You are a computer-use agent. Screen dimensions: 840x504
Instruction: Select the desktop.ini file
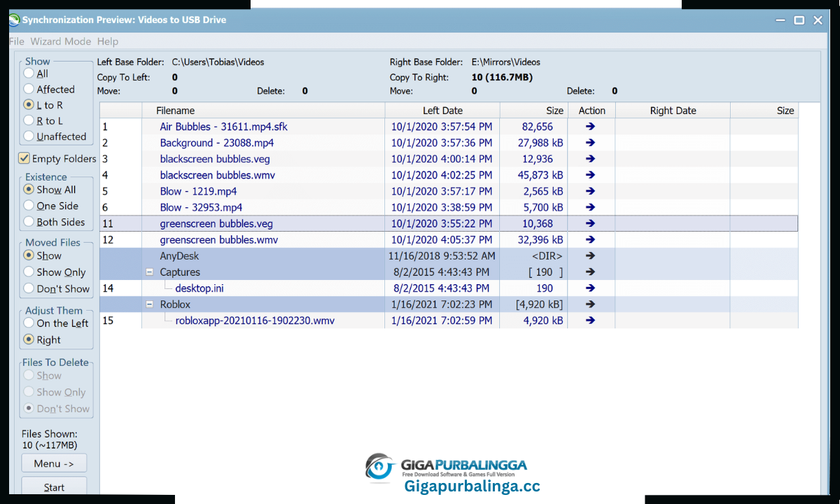coord(199,288)
